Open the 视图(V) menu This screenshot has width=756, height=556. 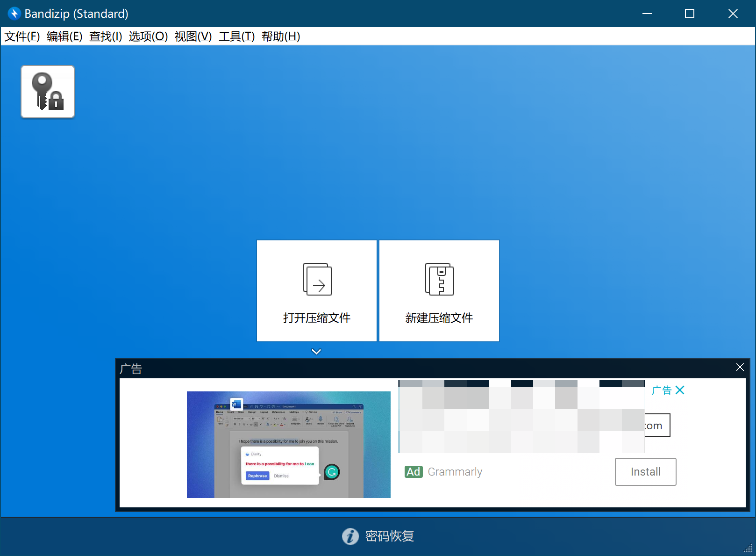[193, 36]
